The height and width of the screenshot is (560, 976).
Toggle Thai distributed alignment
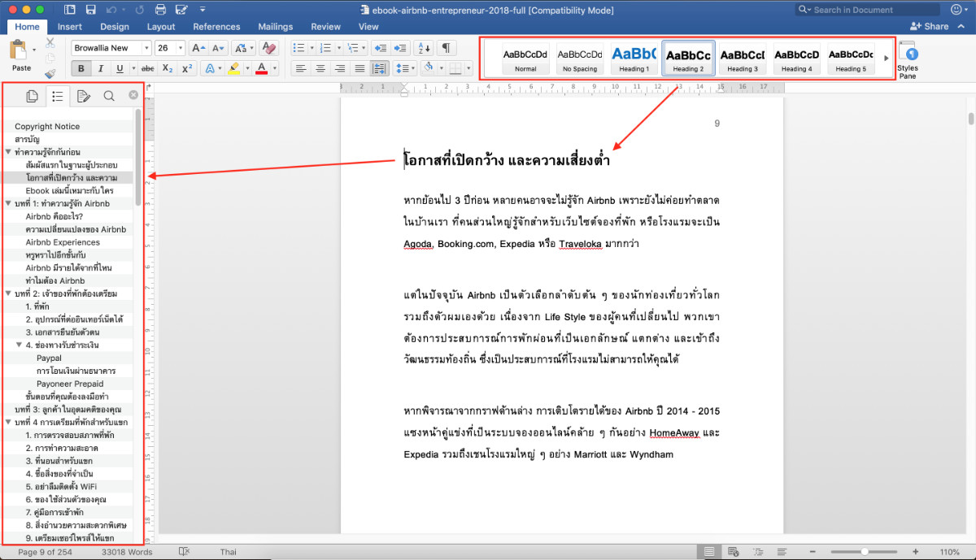(379, 68)
